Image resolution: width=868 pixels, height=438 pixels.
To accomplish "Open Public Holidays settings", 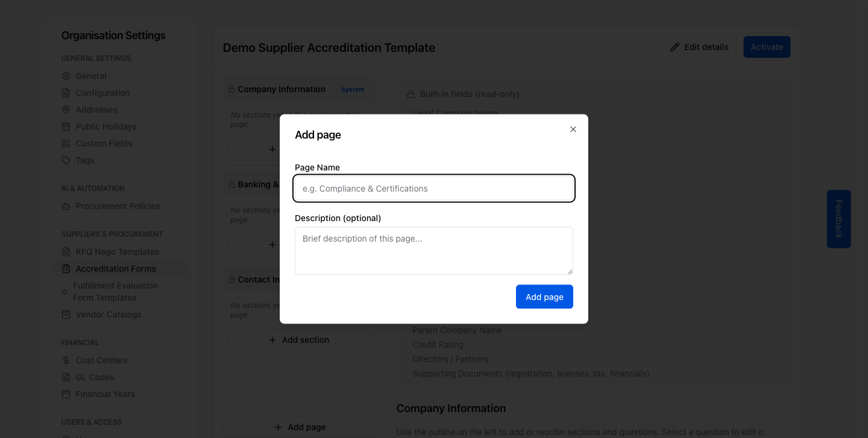I will 106,127.
